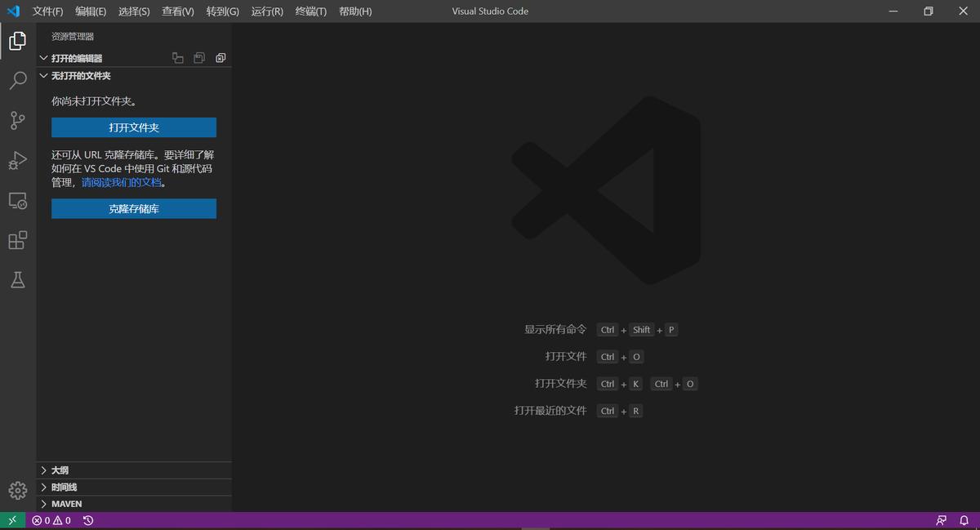This screenshot has height=530, width=980.
Task: Open the Remote Explorer view
Action: (x=17, y=200)
